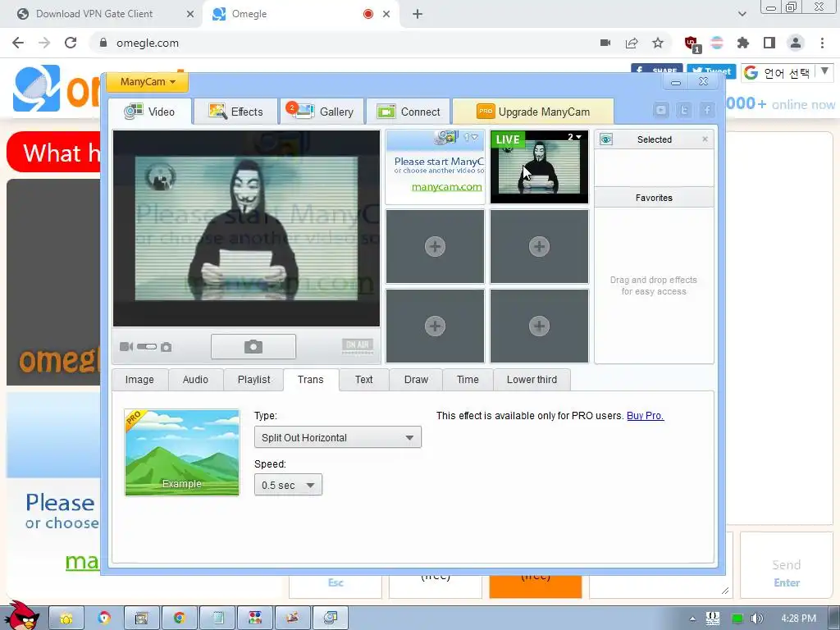The image size is (840, 630).
Task: Click the volume icon in system tray
Action: (x=757, y=619)
